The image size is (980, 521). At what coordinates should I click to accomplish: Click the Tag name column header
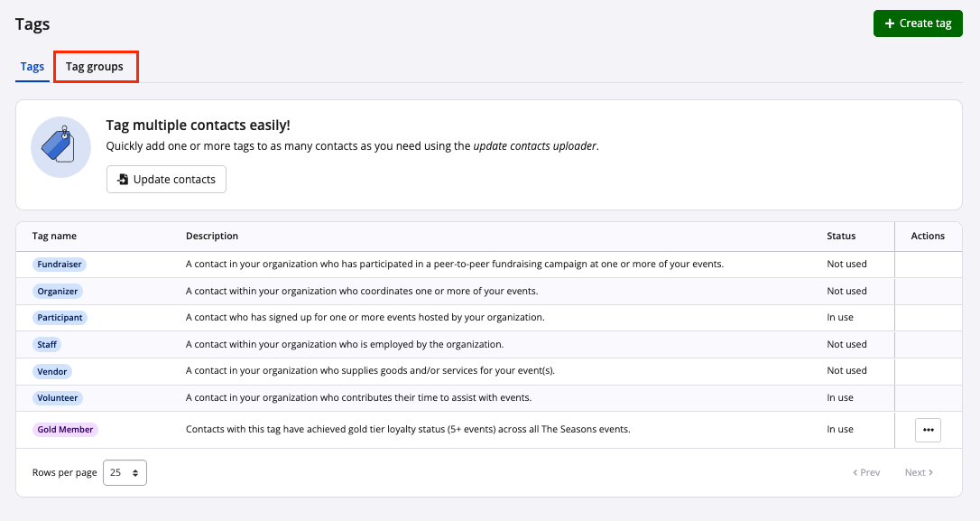[54, 236]
